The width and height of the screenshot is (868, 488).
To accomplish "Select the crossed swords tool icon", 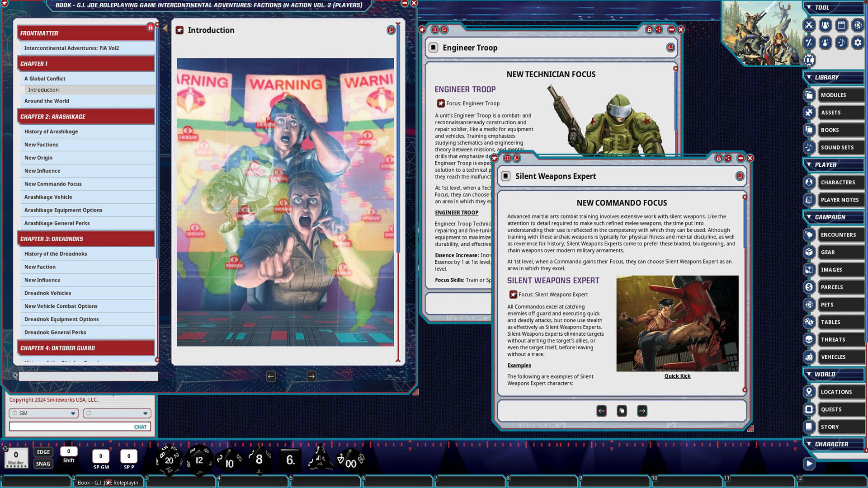I will [809, 25].
